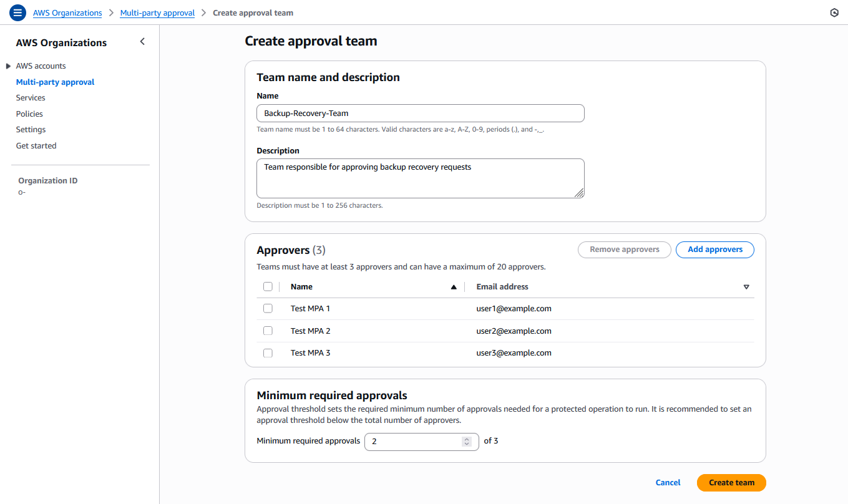Screen dimensions: 848x504
Task: Click the Create team button
Action: (x=731, y=482)
